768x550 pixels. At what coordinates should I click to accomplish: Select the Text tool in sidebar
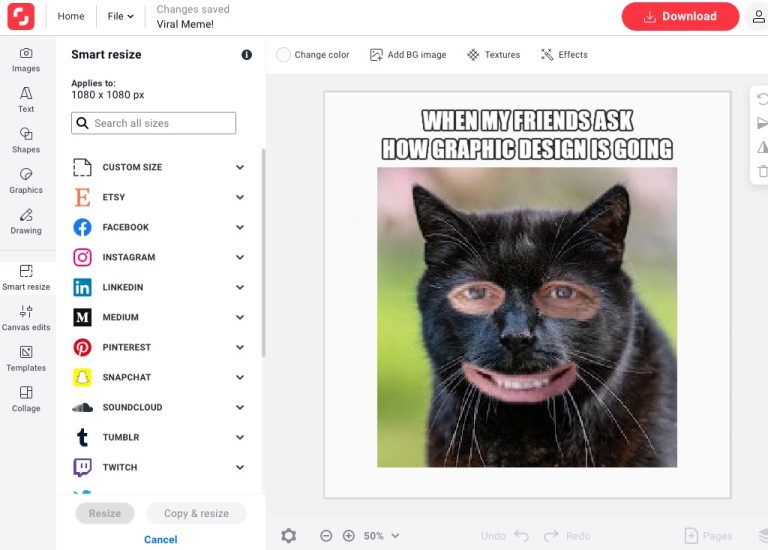click(x=26, y=100)
